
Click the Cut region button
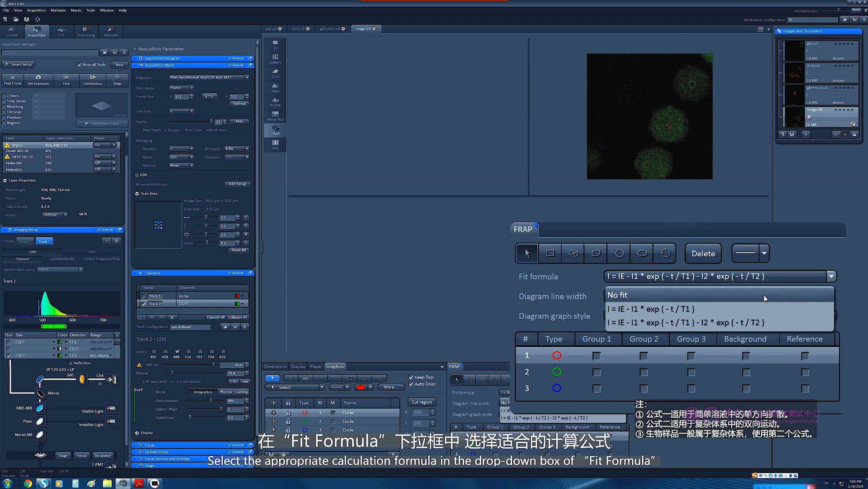tap(422, 402)
